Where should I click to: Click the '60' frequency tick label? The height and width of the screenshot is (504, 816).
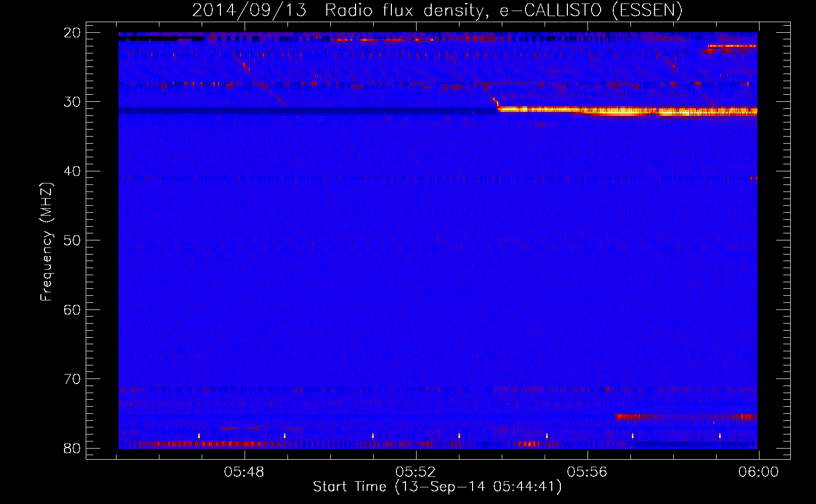[x=72, y=309]
